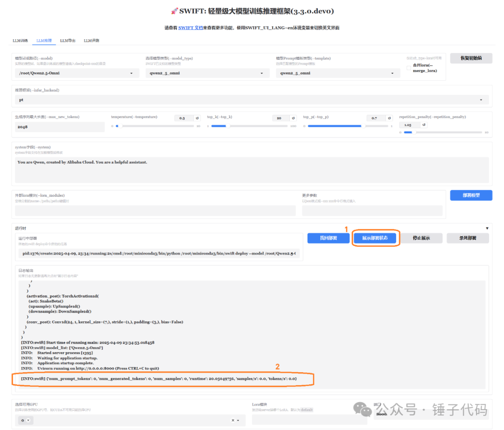
Task: Click the 'Start time of running main' log line
Action: click(x=87, y=343)
